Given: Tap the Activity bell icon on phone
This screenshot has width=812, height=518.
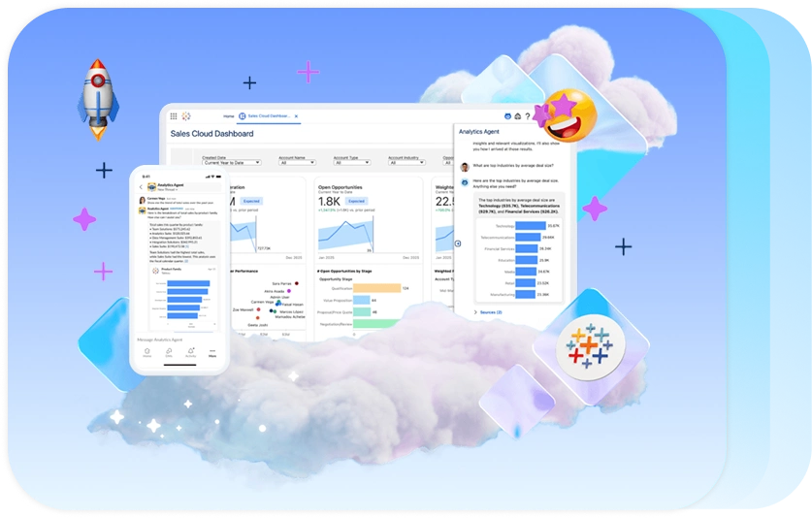Looking at the screenshot, I should point(190,353).
